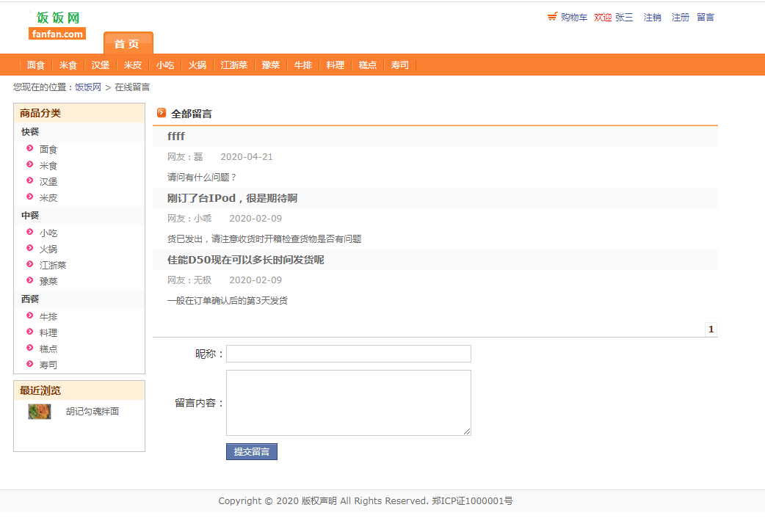Select 料理 in the orange navigation bar
Image resolution: width=765 pixels, height=532 pixels.
point(336,65)
